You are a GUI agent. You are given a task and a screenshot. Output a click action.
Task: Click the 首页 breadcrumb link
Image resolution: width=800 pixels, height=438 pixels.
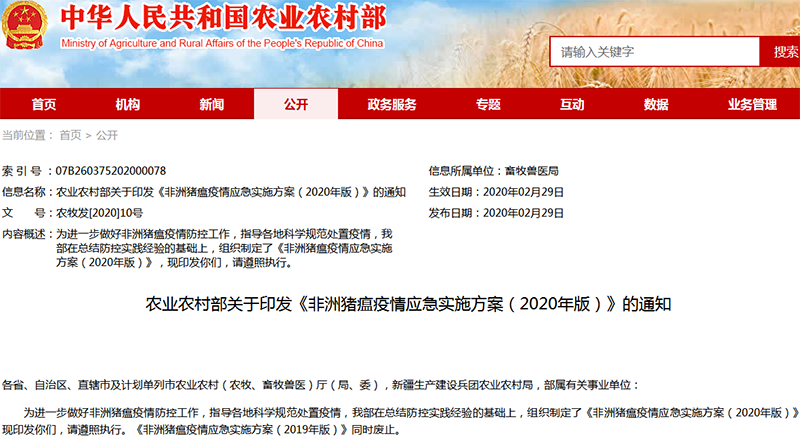[x=70, y=135]
